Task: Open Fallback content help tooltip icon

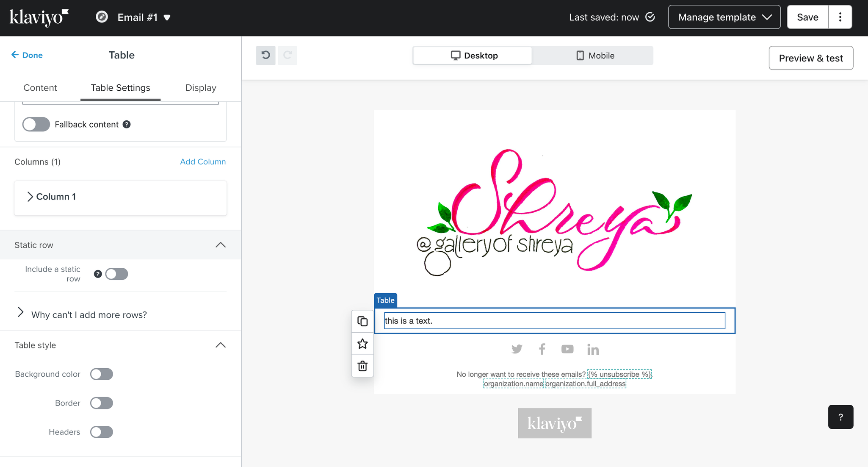Action: pyautogui.click(x=127, y=124)
